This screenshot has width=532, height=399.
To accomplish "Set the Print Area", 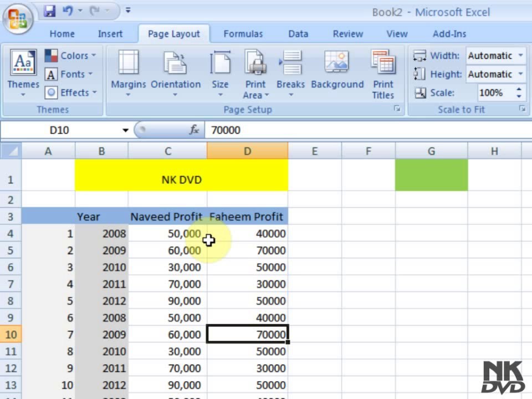I will [255, 74].
